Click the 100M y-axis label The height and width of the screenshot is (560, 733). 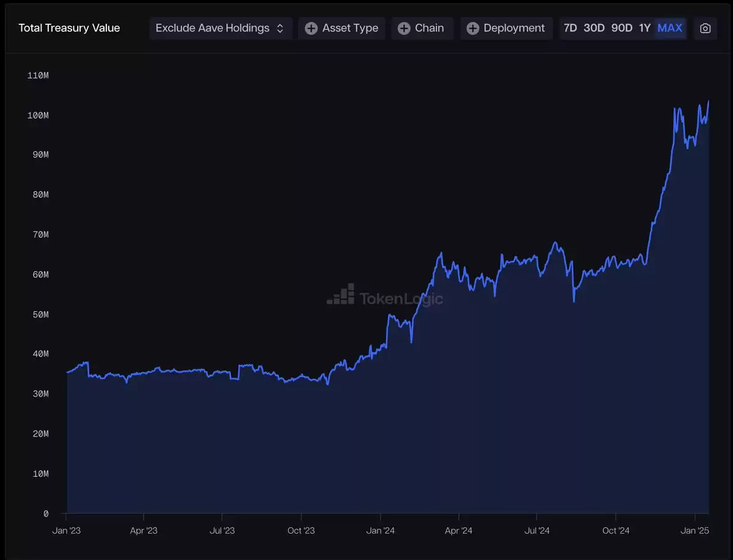click(38, 115)
